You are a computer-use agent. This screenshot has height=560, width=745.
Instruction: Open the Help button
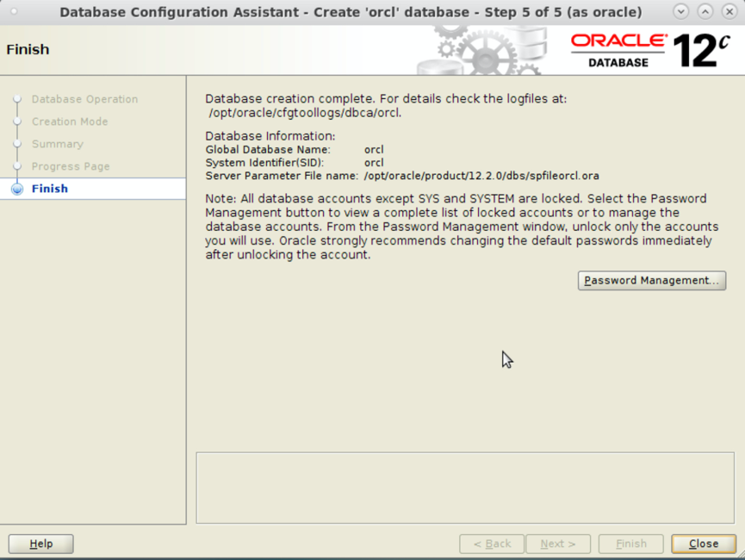pos(40,544)
